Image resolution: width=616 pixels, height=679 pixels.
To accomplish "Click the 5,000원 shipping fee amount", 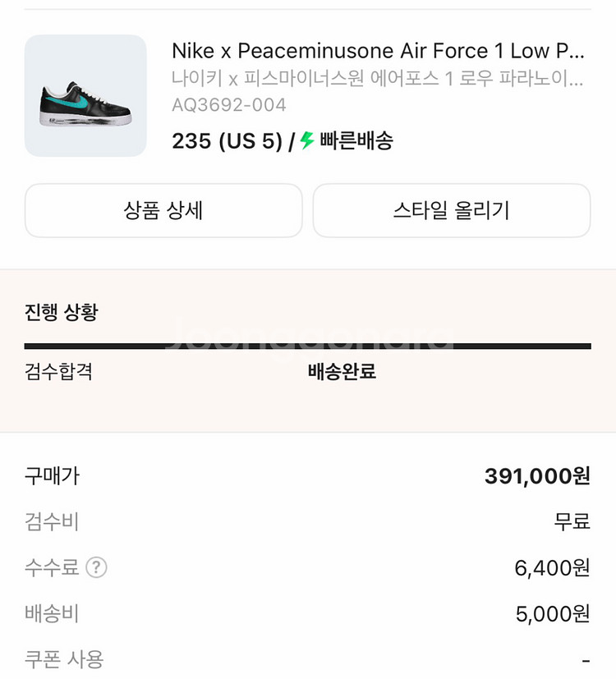I will click(553, 613).
